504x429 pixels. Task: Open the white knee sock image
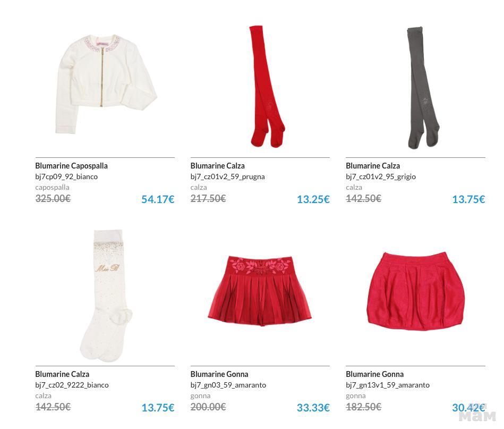click(106, 296)
